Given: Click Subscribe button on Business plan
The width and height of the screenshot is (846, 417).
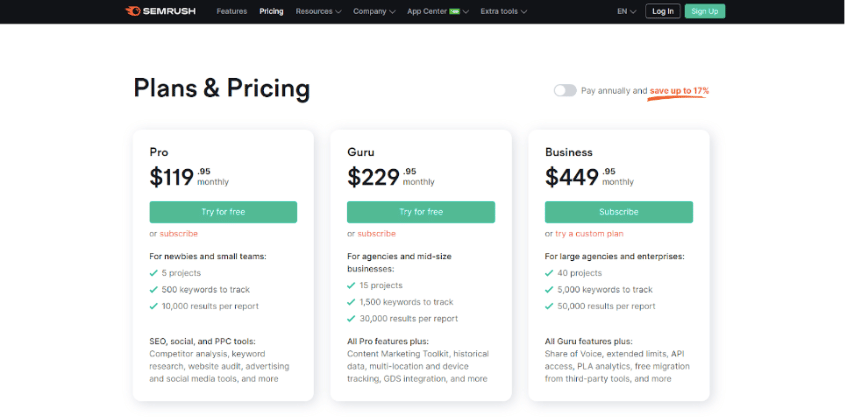Looking at the screenshot, I should point(619,212).
